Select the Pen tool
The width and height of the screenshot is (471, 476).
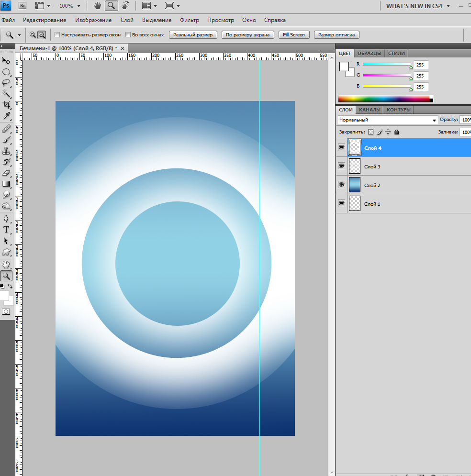click(6, 218)
